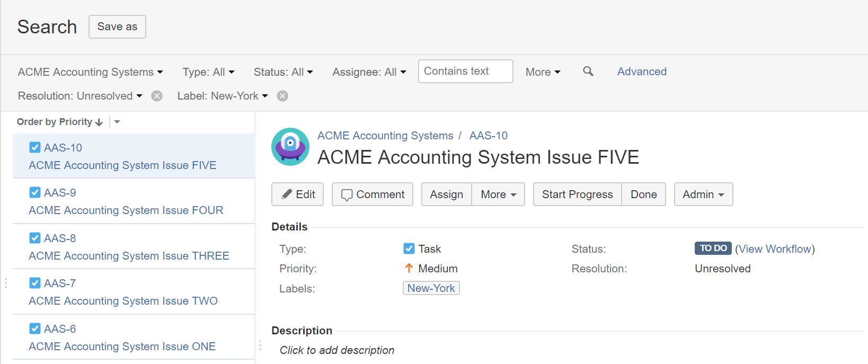The width and height of the screenshot is (868, 364).
Task: Click the Start Progress button
Action: [x=577, y=194]
